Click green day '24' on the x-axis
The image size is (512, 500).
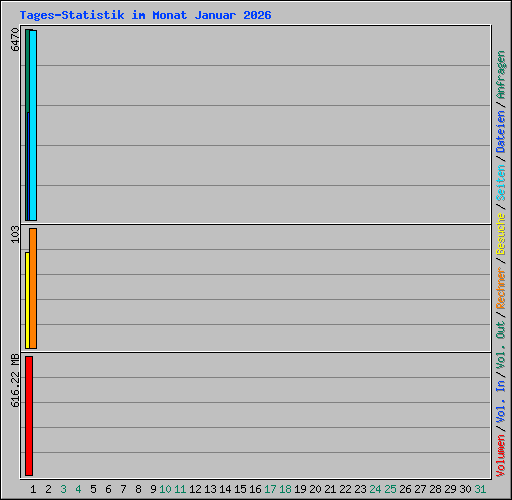[375, 489]
